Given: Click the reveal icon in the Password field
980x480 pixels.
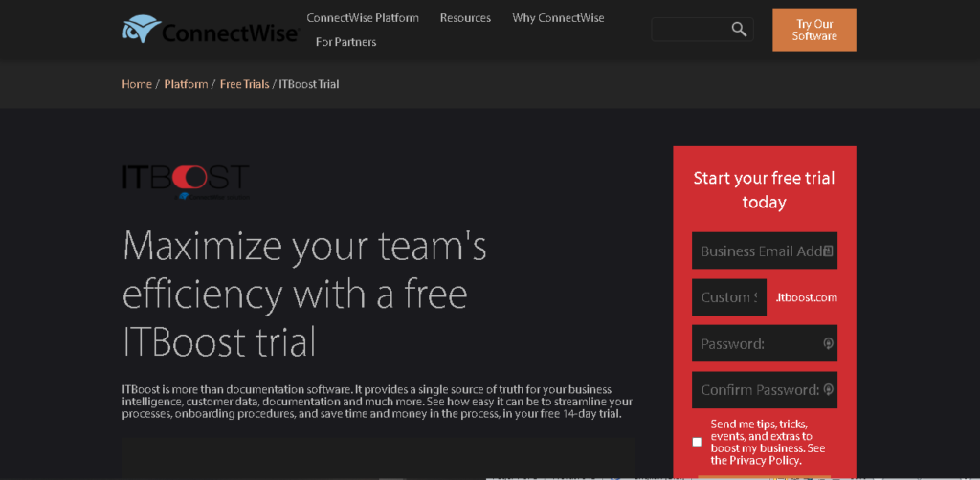Looking at the screenshot, I should [828, 343].
